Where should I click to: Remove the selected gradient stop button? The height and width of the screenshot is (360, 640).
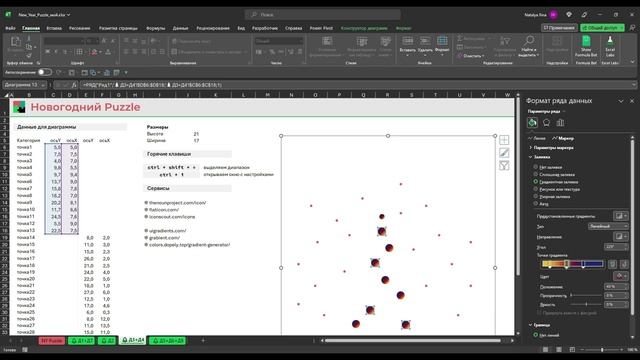click(624, 264)
